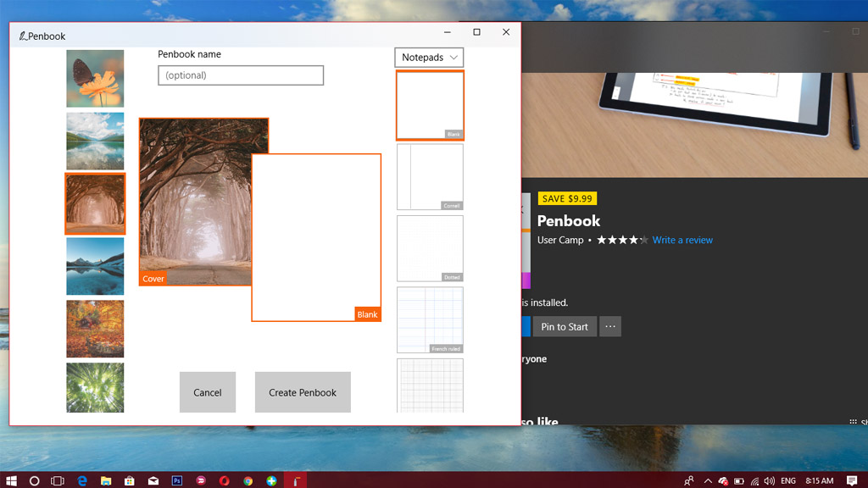Click the large Cover preview image
The image size is (868, 488).
[195, 202]
